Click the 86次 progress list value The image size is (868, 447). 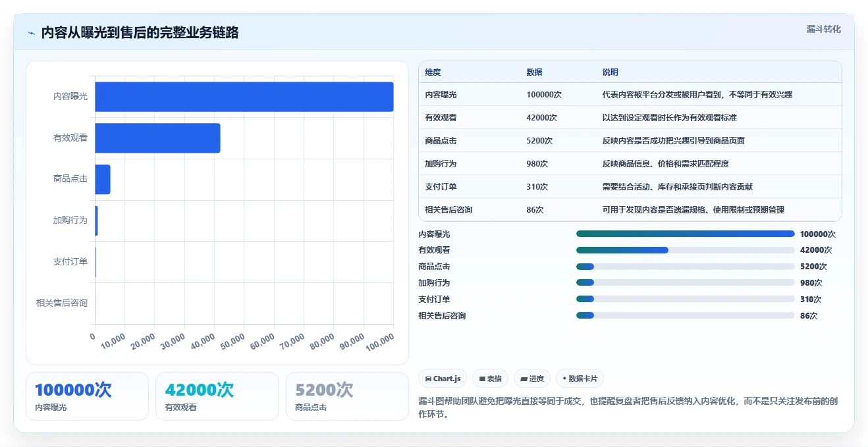pyautogui.click(x=809, y=316)
